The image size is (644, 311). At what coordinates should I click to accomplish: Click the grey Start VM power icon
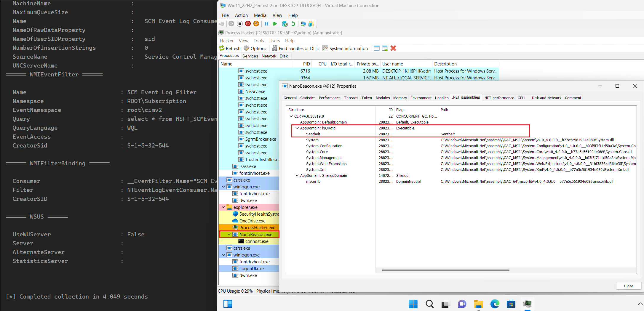[x=231, y=24]
